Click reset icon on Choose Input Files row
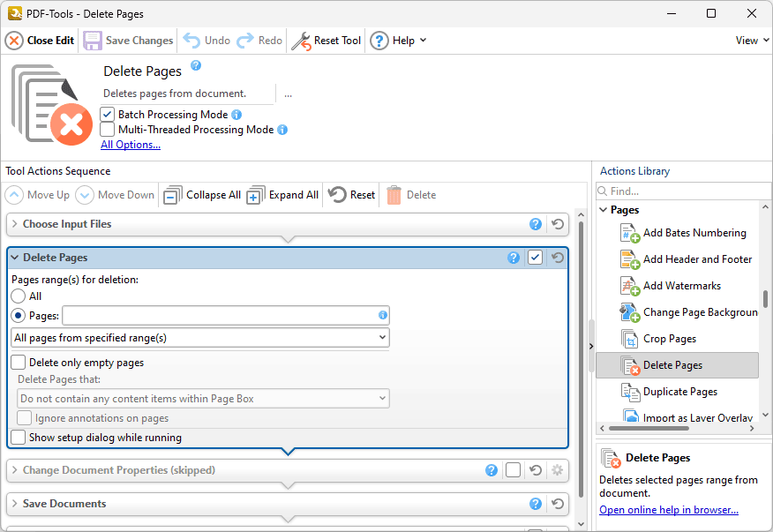The width and height of the screenshot is (773, 532). coord(558,224)
